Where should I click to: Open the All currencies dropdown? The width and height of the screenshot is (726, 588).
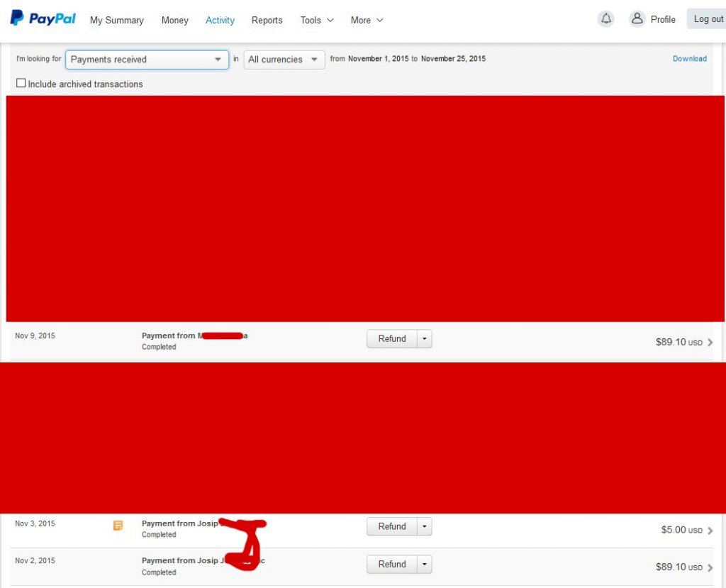(x=284, y=60)
